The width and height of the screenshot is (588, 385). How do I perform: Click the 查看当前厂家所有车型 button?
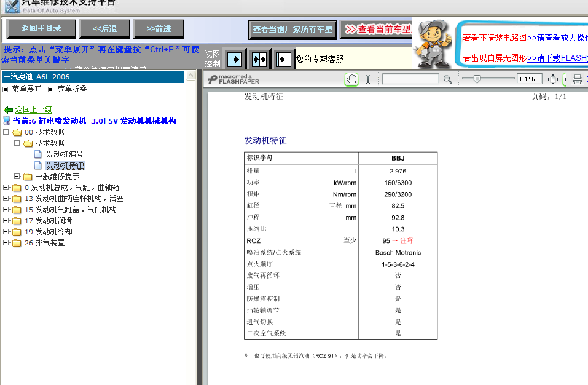click(292, 30)
